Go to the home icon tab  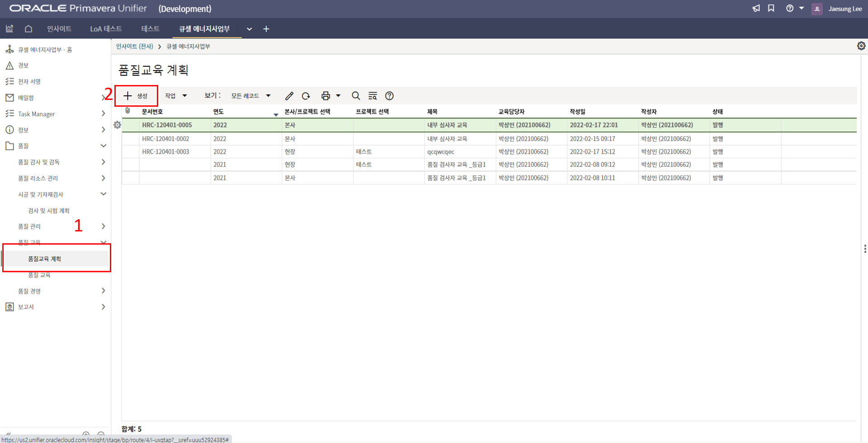click(x=28, y=29)
